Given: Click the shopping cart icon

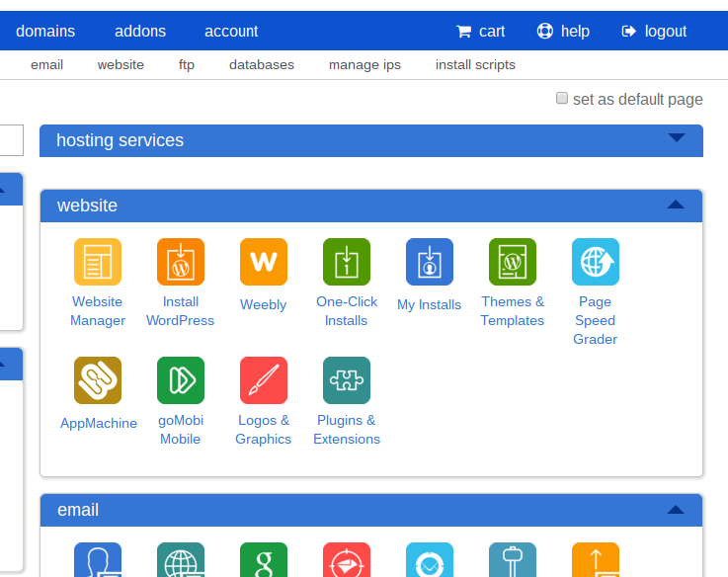Looking at the screenshot, I should 463,32.
